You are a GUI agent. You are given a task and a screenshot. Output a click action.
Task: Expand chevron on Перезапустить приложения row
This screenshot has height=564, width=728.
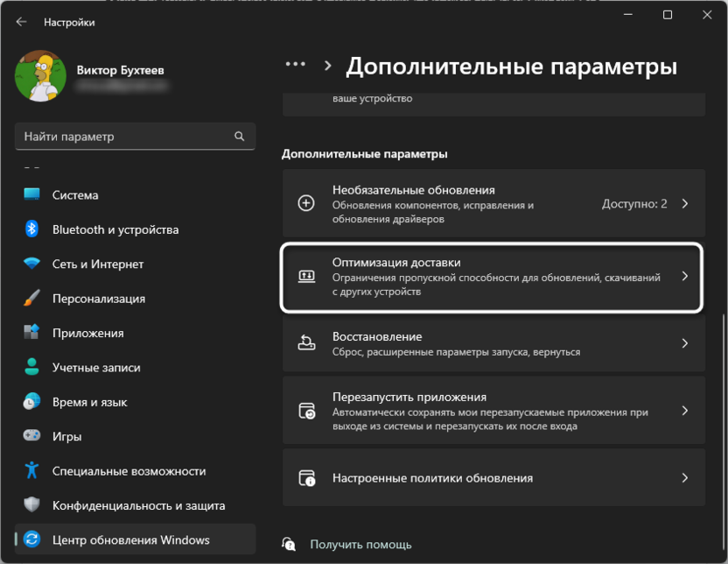point(685,411)
